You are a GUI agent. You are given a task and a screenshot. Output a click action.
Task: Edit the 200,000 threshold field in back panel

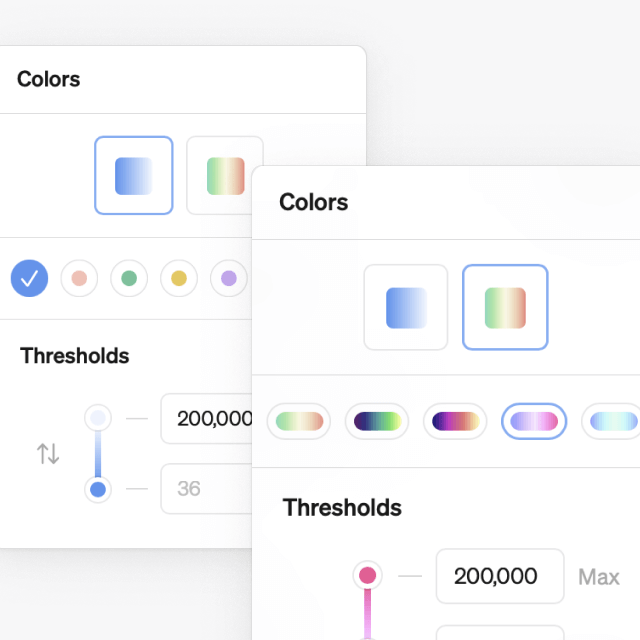(207, 418)
